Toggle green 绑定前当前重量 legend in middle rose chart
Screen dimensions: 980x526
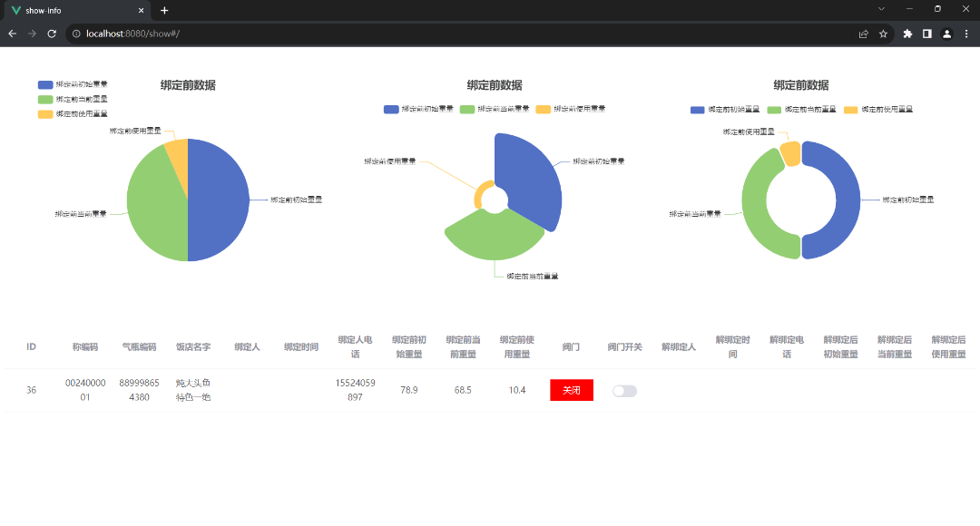click(x=467, y=109)
